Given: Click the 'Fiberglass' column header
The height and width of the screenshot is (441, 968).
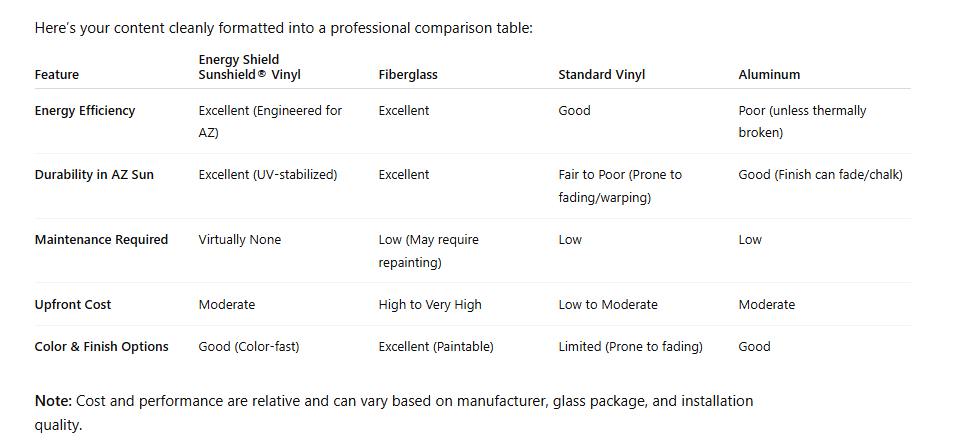Looking at the screenshot, I should click(408, 75).
